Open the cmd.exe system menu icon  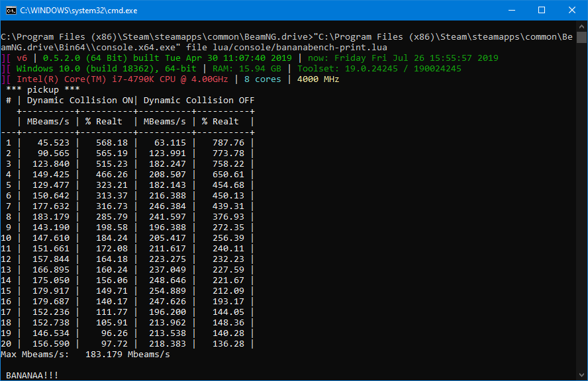tap(11, 10)
